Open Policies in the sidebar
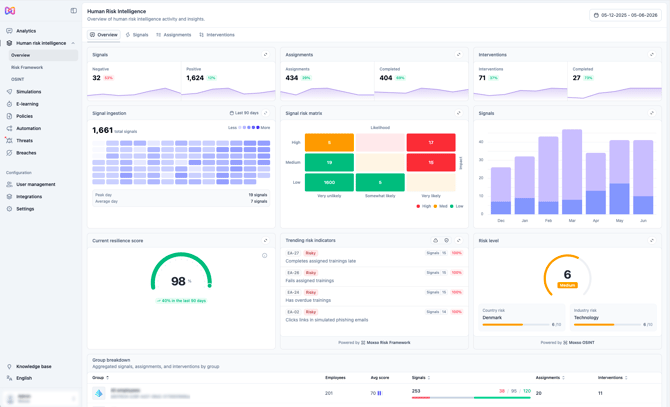Viewport: 670px width, 407px height. point(24,116)
